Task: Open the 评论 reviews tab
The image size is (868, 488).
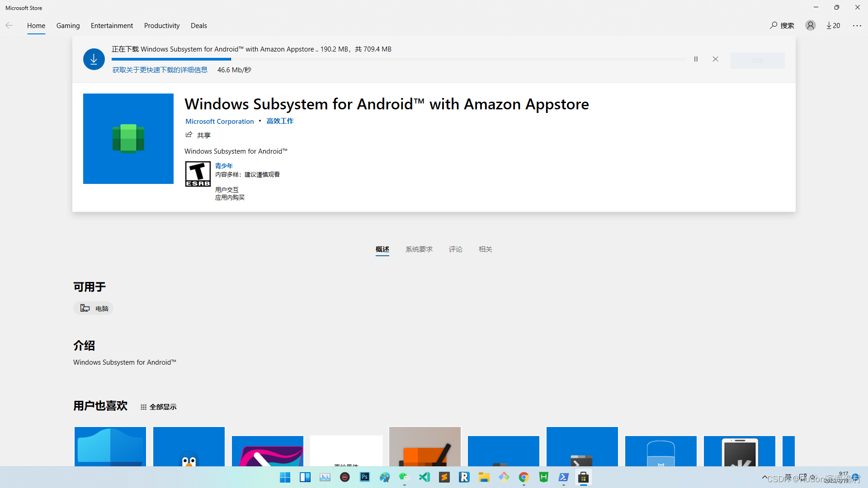Action: pyautogui.click(x=455, y=249)
